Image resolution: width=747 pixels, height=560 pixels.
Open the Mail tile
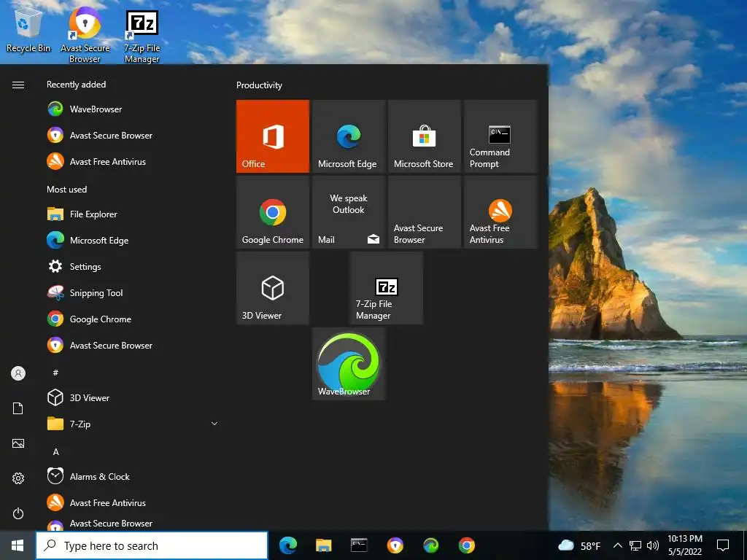pos(348,212)
